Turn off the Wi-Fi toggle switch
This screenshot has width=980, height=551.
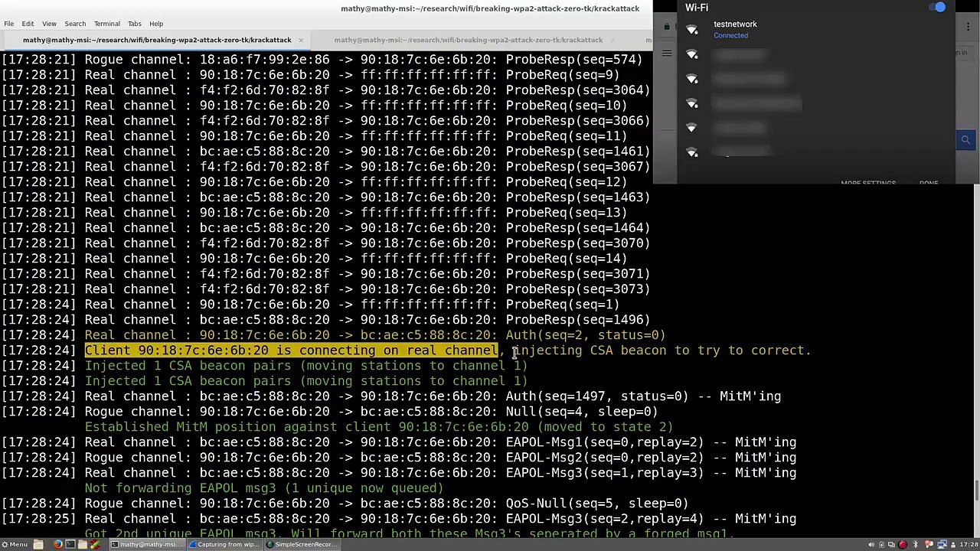[x=937, y=8]
